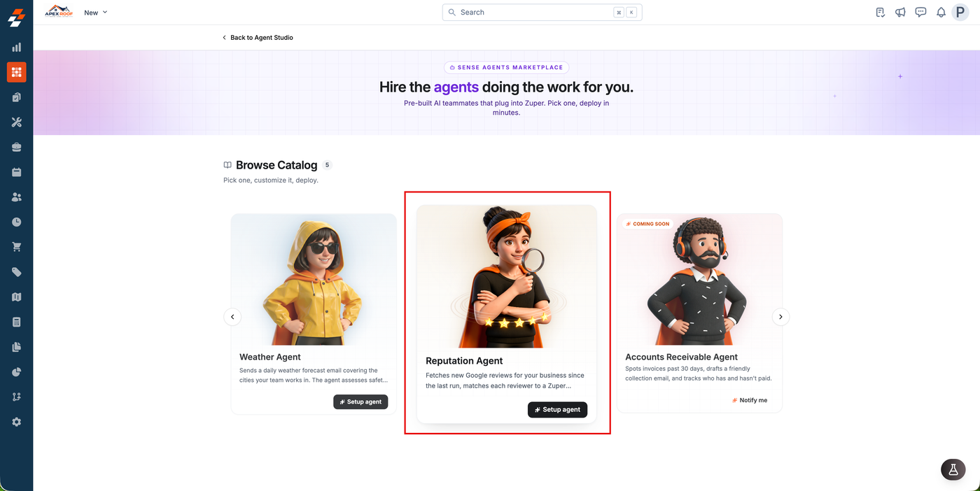The image size is (980, 491).
Task: Show previous agents with left carousel arrow
Action: point(232,317)
